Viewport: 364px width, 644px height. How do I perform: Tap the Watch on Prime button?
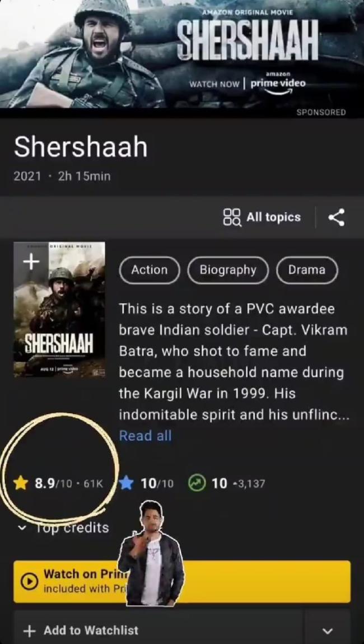pyautogui.click(x=182, y=581)
